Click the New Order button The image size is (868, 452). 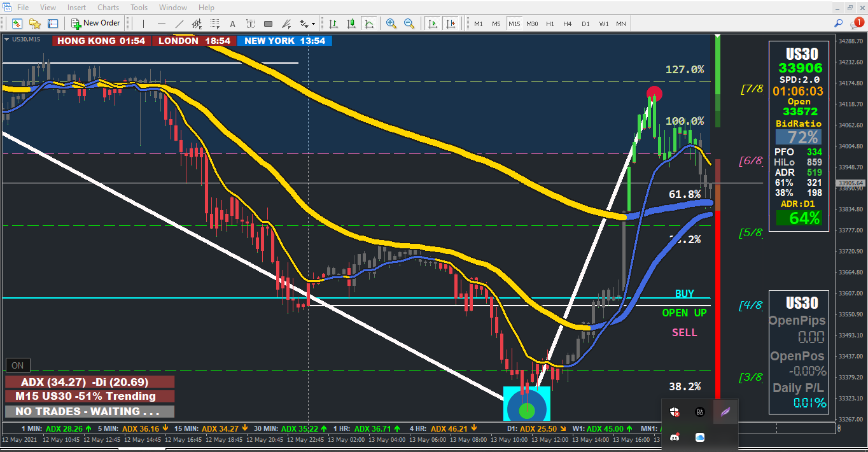coord(95,24)
